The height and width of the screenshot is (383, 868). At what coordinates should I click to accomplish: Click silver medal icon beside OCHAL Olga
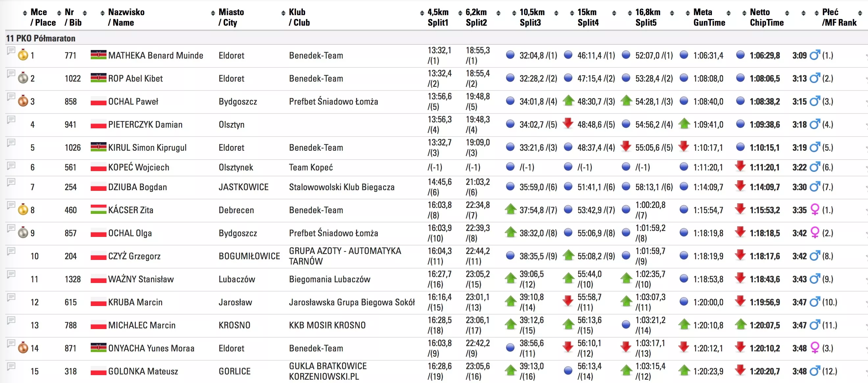pyautogui.click(x=23, y=233)
